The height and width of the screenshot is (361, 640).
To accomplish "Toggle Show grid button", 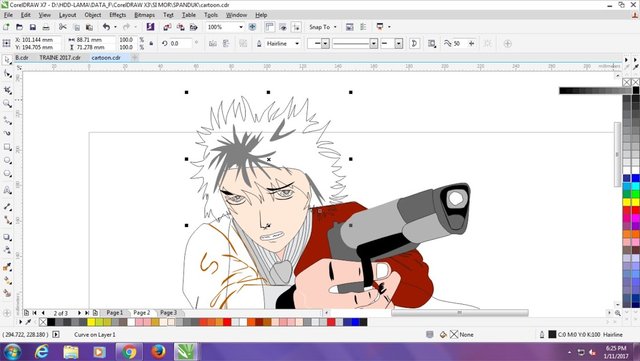I will (282, 27).
